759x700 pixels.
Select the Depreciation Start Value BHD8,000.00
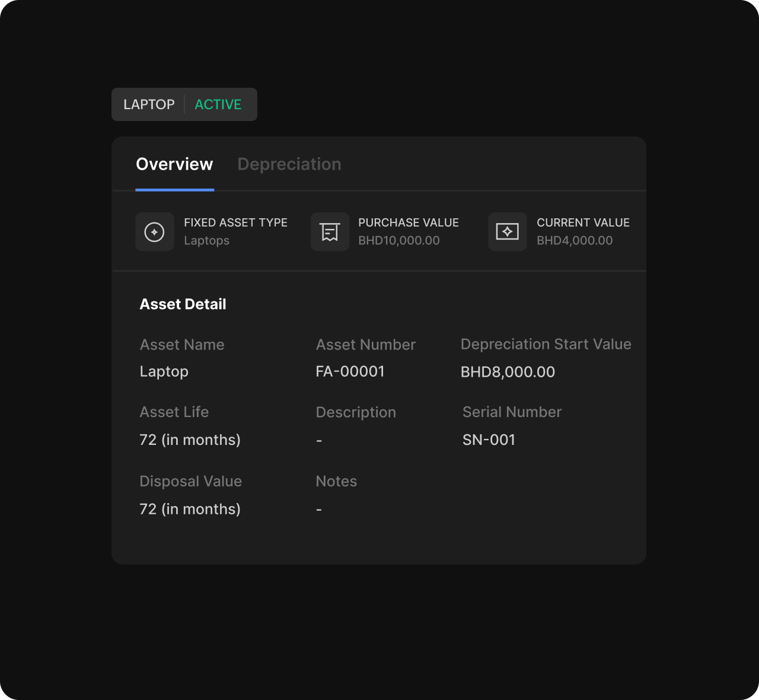point(508,372)
